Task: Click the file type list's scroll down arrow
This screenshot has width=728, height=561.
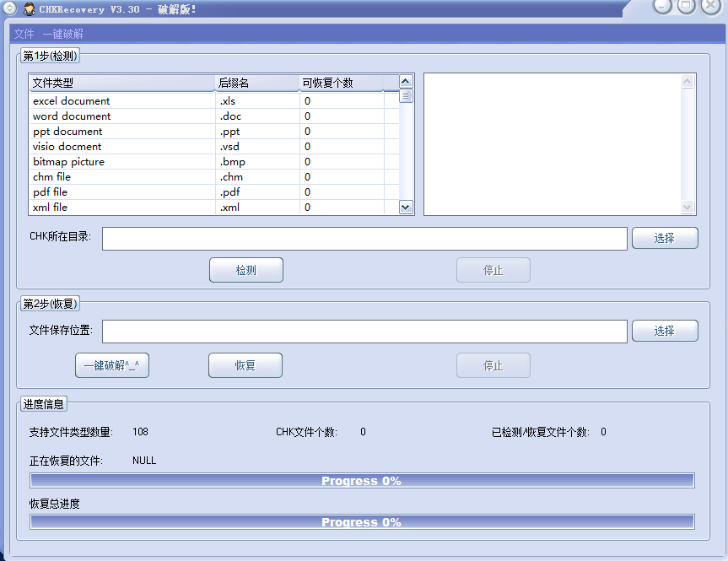Action: coord(406,207)
